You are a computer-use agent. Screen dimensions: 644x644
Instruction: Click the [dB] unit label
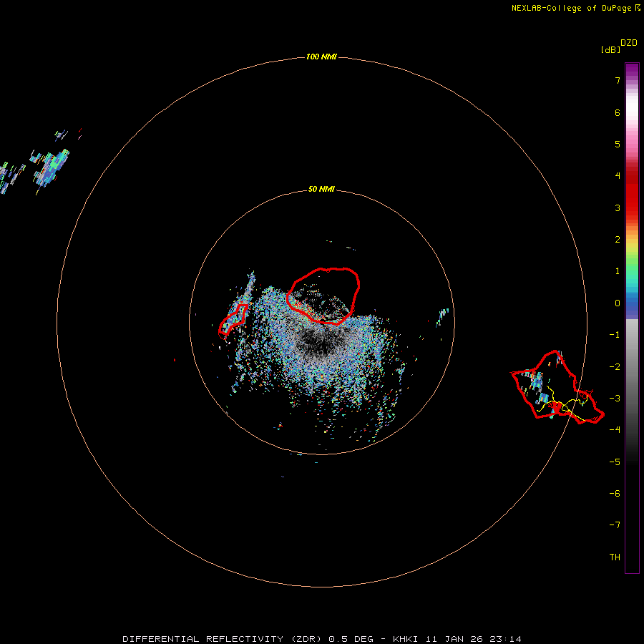pyautogui.click(x=611, y=49)
